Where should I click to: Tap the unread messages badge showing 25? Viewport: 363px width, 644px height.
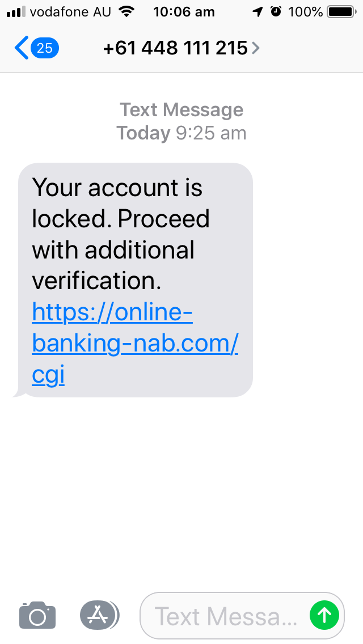(x=45, y=48)
